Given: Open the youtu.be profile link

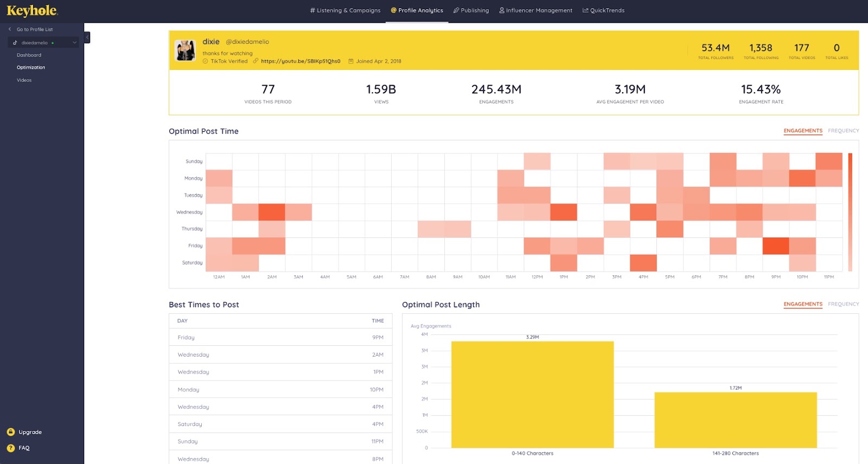Looking at the screenshot, I should (300, 61).
